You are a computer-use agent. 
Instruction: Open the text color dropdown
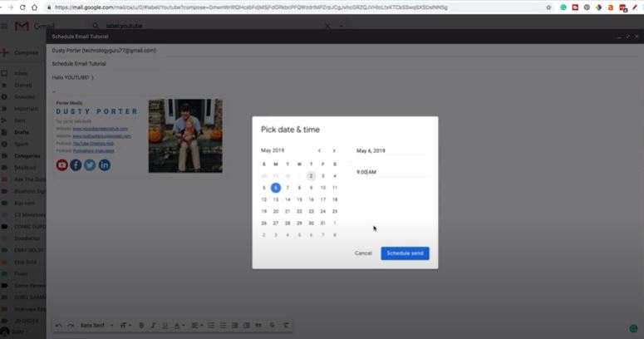[179, 326]
